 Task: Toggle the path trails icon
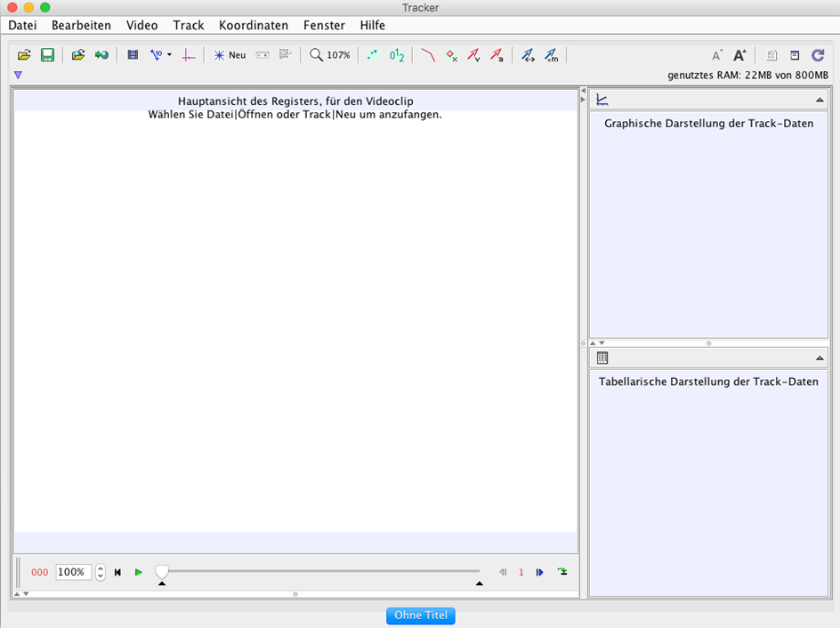coord(373,54)
